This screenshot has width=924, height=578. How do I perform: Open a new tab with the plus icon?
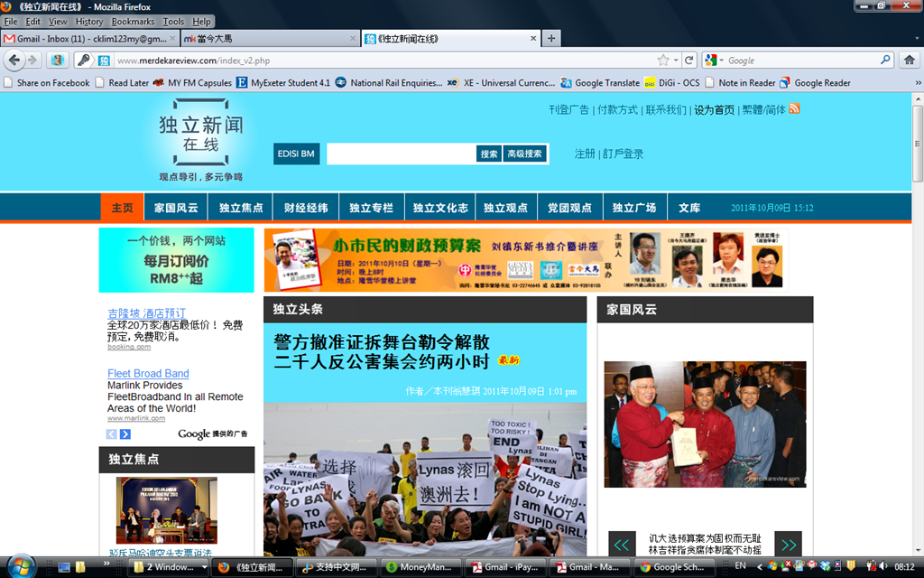point(551,38)
